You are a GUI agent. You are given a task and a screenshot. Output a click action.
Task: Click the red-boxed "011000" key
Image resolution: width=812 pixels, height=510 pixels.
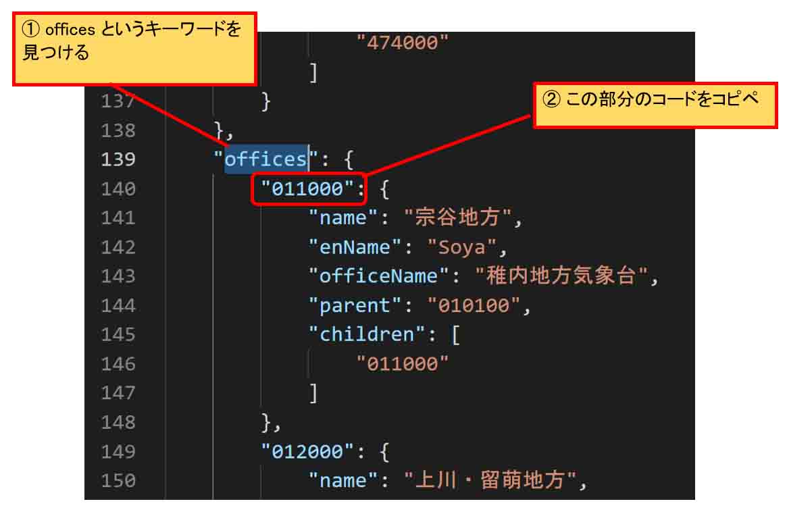(x=307, y=189)
